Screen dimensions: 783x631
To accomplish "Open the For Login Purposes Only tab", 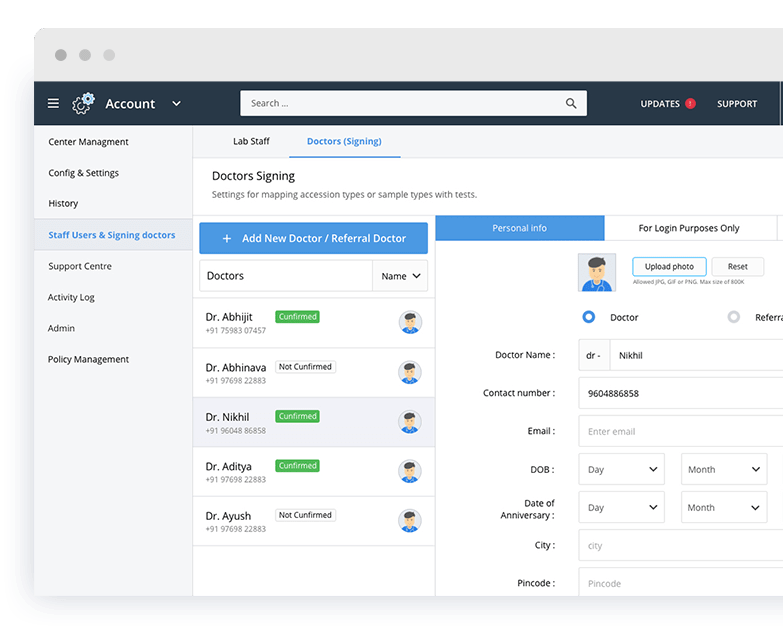I will 689,228.
